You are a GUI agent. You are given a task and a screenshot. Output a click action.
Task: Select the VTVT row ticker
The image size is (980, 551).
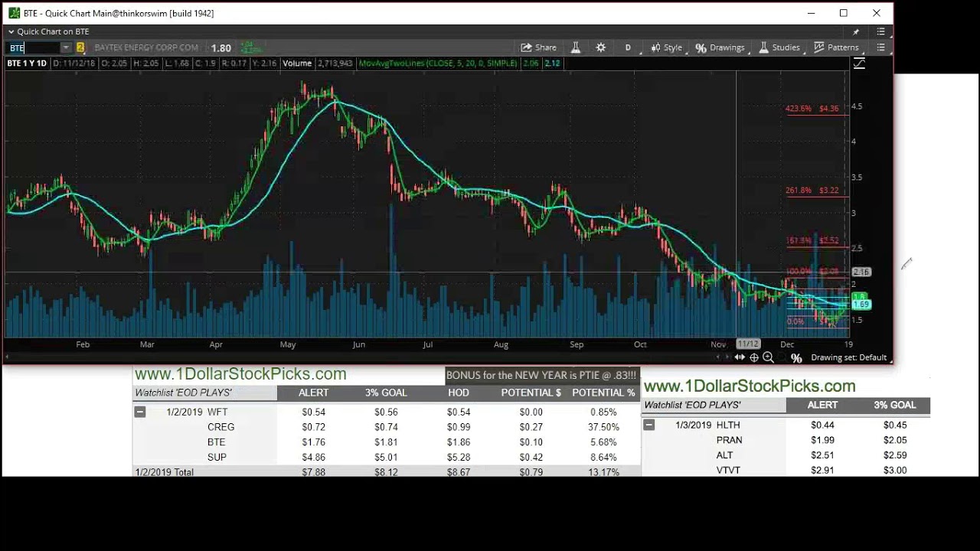(728, 470)
